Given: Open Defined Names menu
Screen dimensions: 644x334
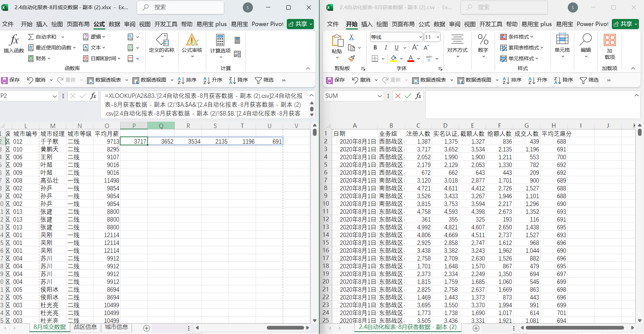Looking at the screenshot, I should tap(162, 46).
